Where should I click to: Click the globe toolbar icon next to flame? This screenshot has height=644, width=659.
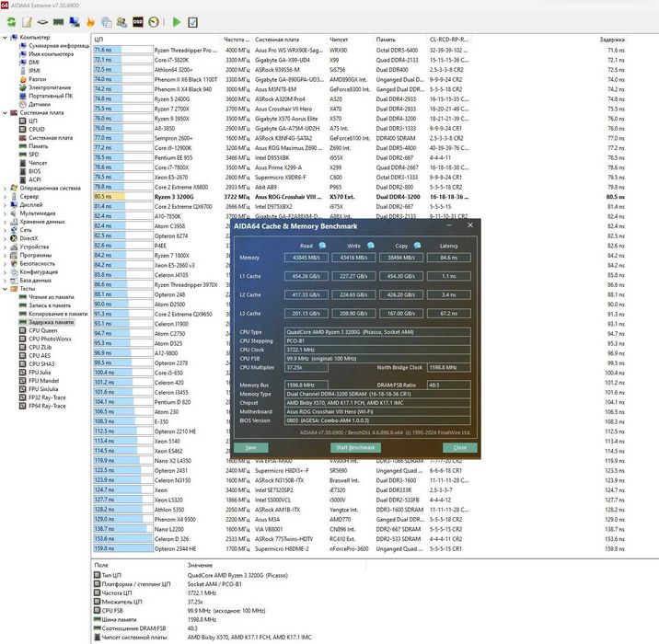pyautogui.click(x=107, y=22)
